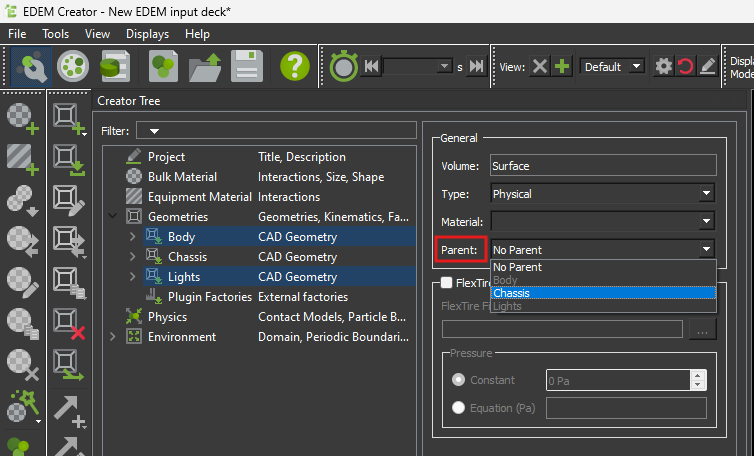Click the copy geometry icon
754x456 pixels.
click(69, 282)
